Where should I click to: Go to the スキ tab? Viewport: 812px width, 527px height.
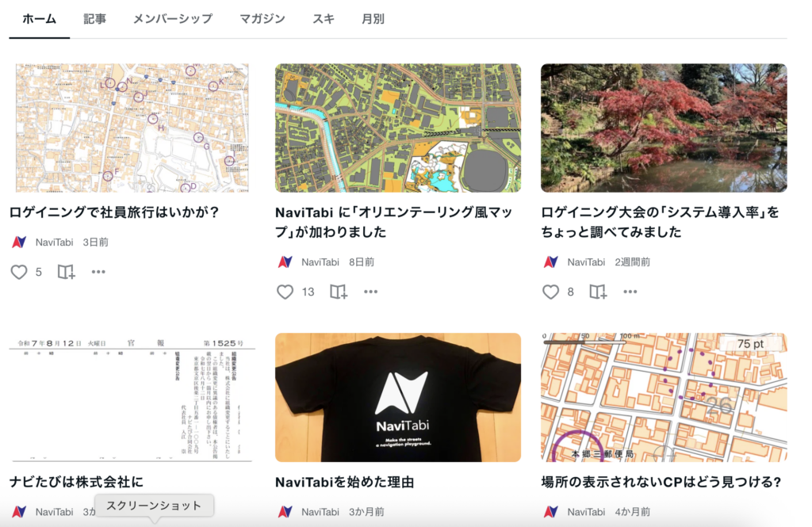tap(323, 19)
